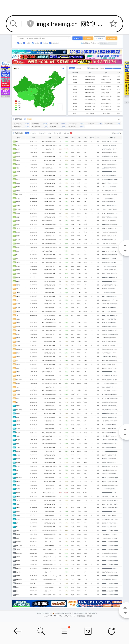Click 121.22.243.149 in domain resolution statistics
This screenshot has width=129, height=644.
(x=17, y=124)
